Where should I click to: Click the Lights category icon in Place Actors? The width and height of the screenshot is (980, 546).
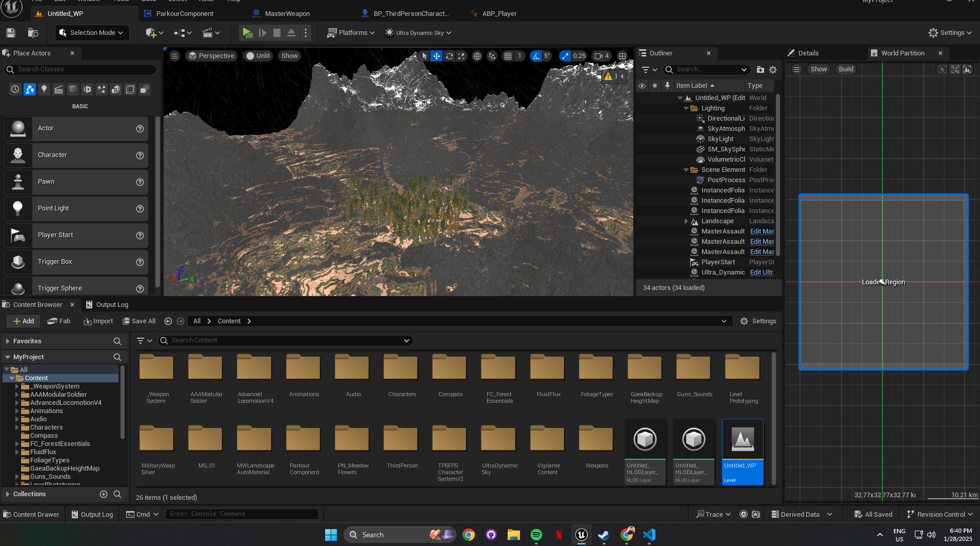click(44, 89)
